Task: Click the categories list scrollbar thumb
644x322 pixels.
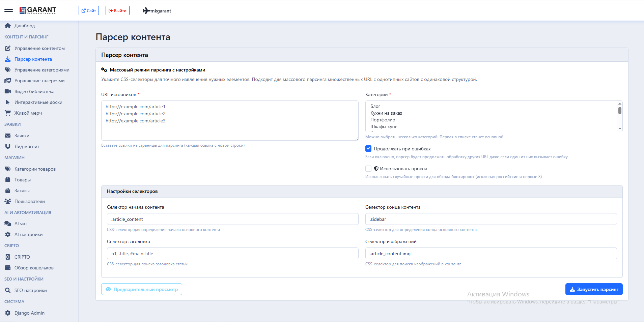Action: pyautogui.click(x=620, y=111)
